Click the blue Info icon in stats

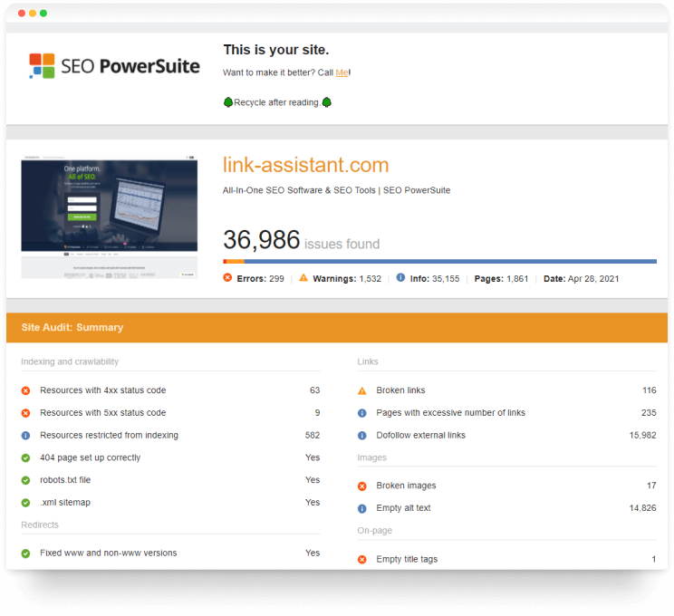click(400, 278)
